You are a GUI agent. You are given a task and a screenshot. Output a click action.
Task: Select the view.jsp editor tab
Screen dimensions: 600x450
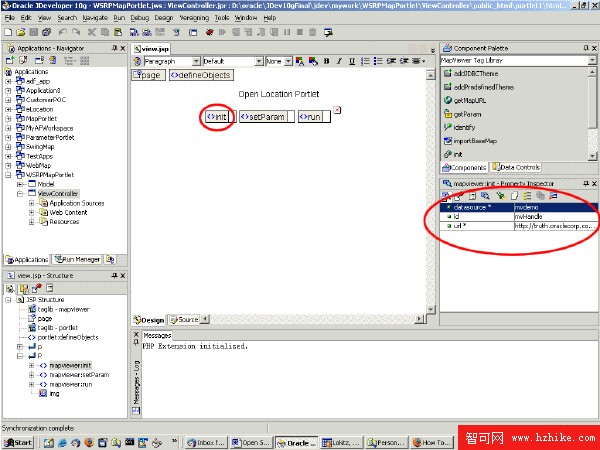click(151, 49)
